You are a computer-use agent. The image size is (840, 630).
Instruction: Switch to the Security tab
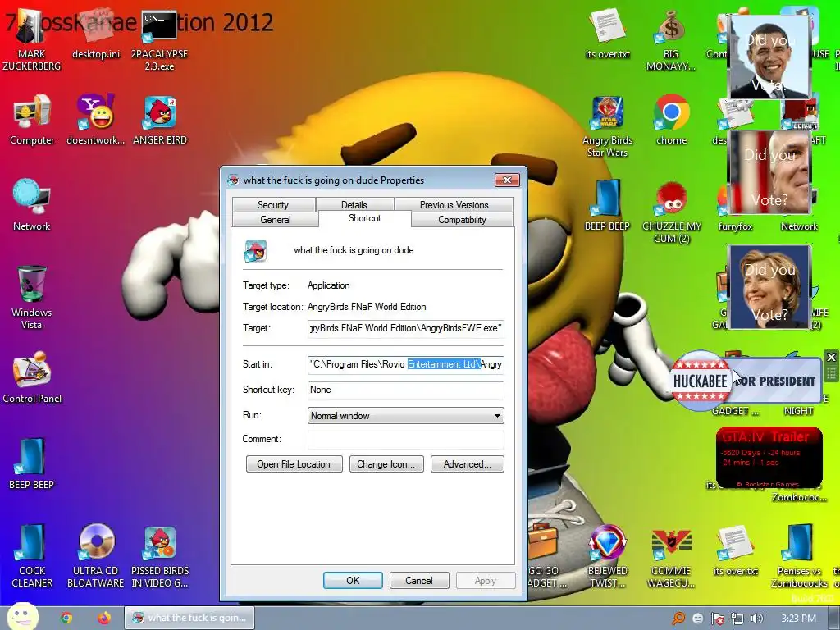[x=272, y=204]
